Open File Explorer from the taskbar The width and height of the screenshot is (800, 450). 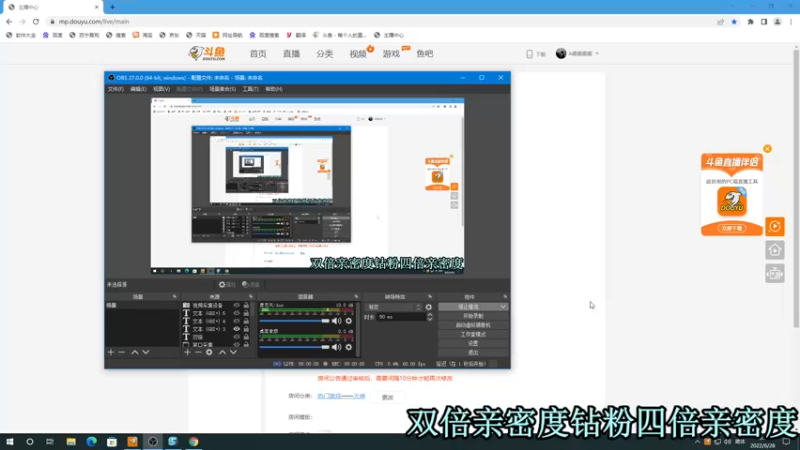point(71,441)
